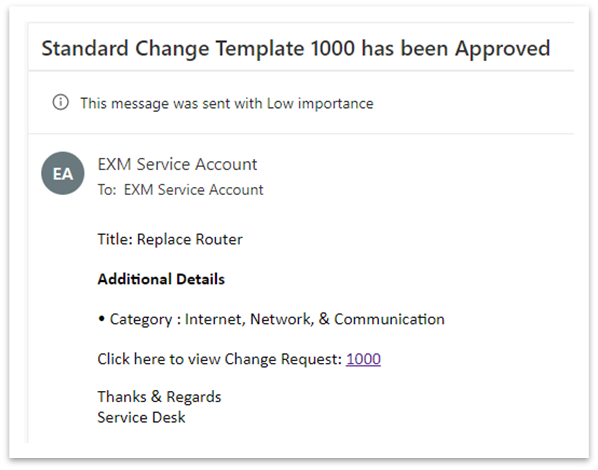Click the Thanks & Regards line
The image size is (598, 470).
[x=159, y=397]
